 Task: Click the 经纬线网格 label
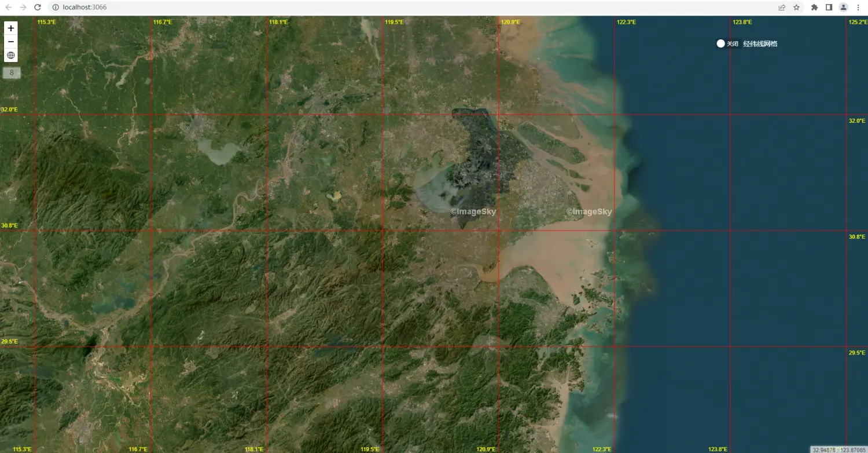760,43
